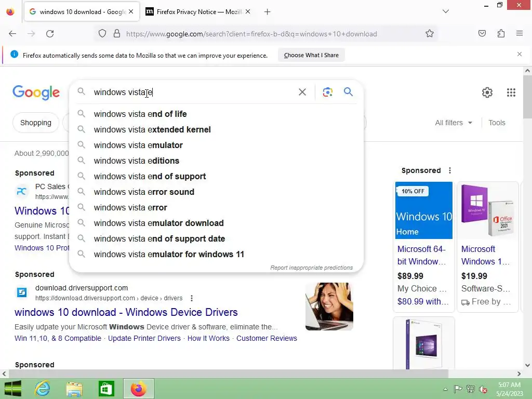
Task: Pick the suggestion ending in 'vista error'
Action: (216, 208)
